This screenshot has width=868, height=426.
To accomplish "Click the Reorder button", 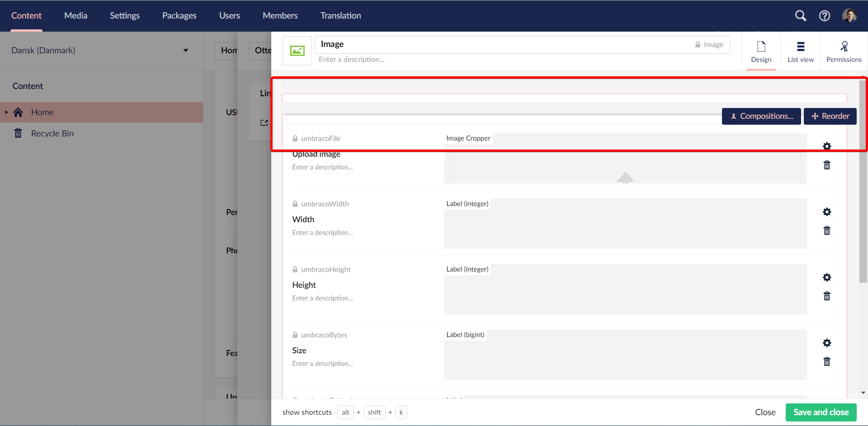I will coord(830,116).
